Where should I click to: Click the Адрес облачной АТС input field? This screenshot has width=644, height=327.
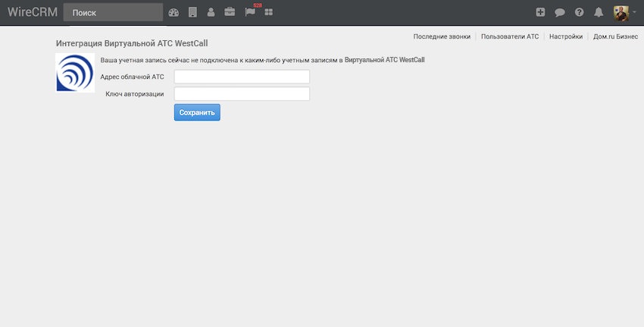[x=242, y=77]
